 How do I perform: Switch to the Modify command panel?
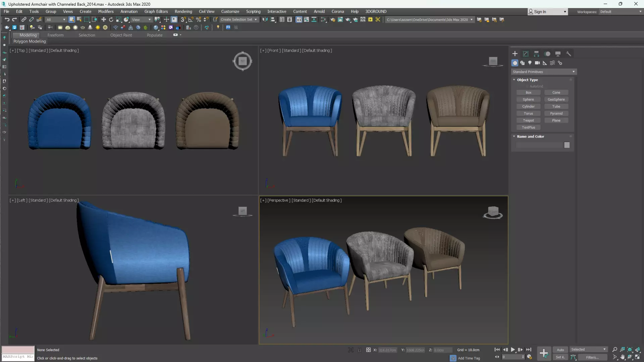[526, 54]
